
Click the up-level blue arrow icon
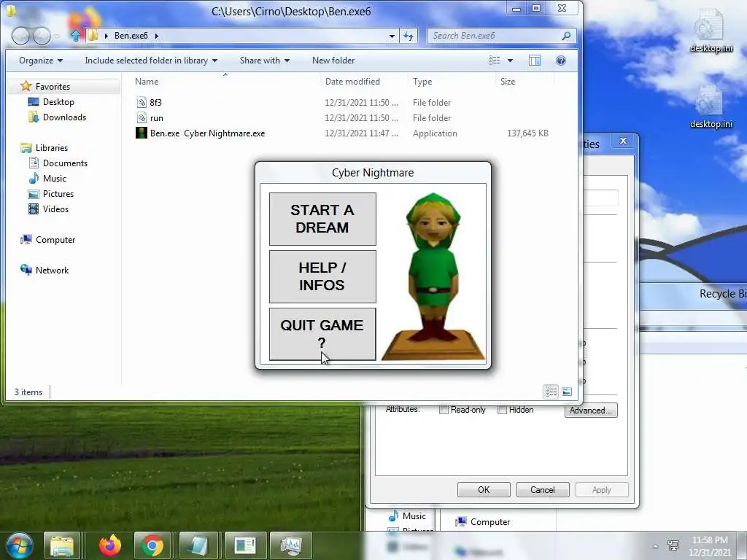pos(76,36)
